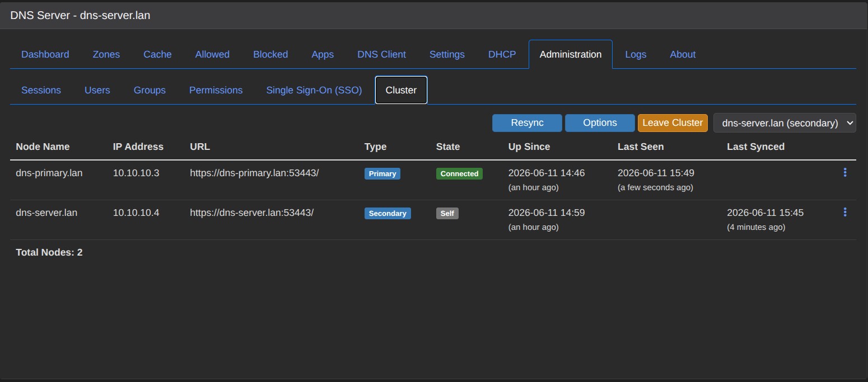The image size is (868, 382).
Task: Click the IP Address column header
Action: [138, 147]
